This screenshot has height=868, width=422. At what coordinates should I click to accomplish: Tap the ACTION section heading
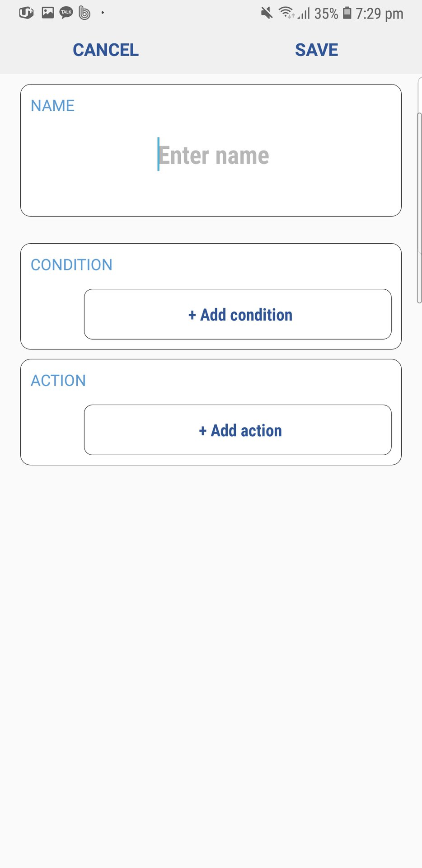click(x=58, y=381)
